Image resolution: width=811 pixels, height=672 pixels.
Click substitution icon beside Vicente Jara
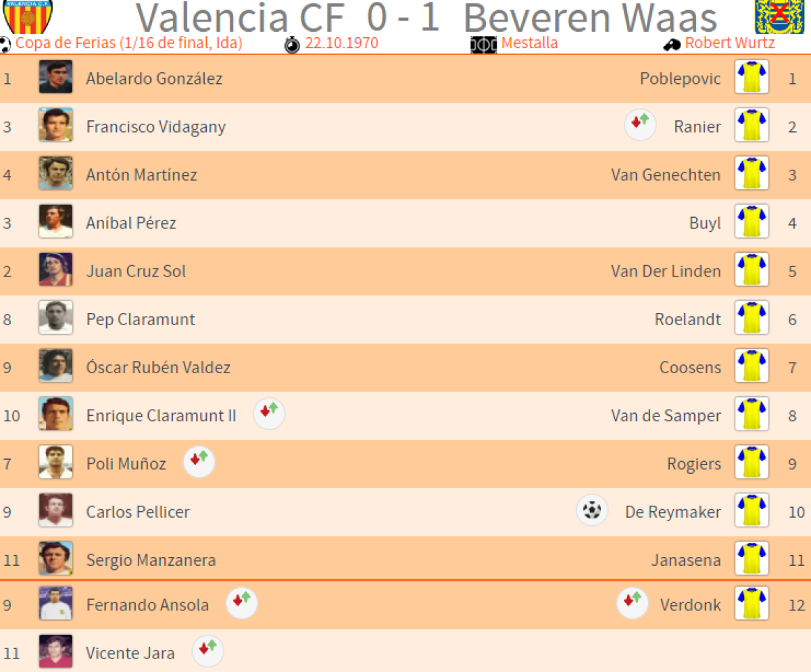pyautogui.click(x=207, y=652)
